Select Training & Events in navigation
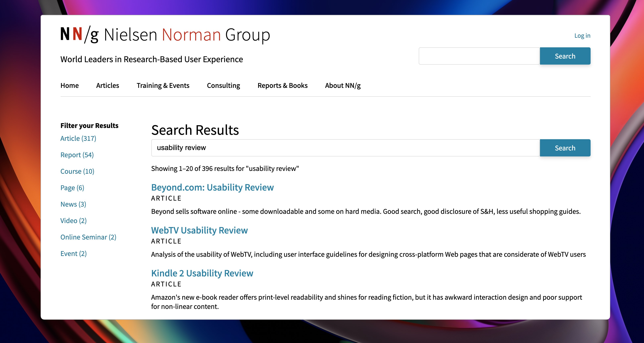This screenshot has height=343, width=644. pos(163,85)
